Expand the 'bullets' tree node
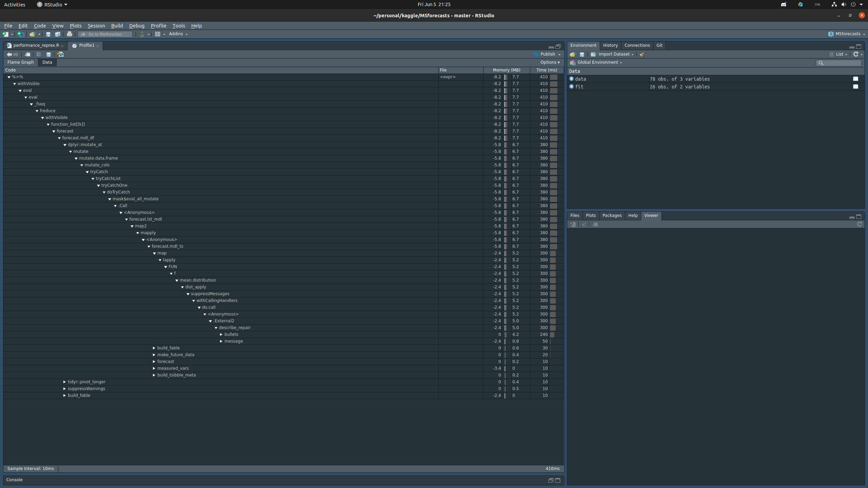 coord(221,334)
